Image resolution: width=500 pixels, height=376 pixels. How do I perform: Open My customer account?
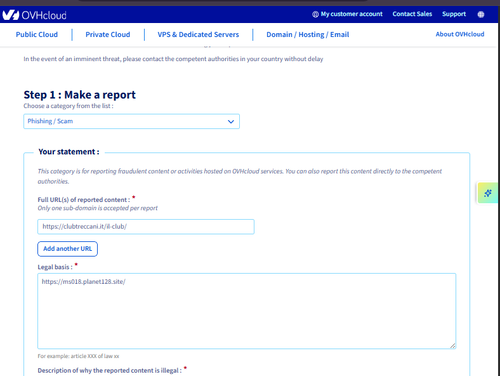[347, 14]
